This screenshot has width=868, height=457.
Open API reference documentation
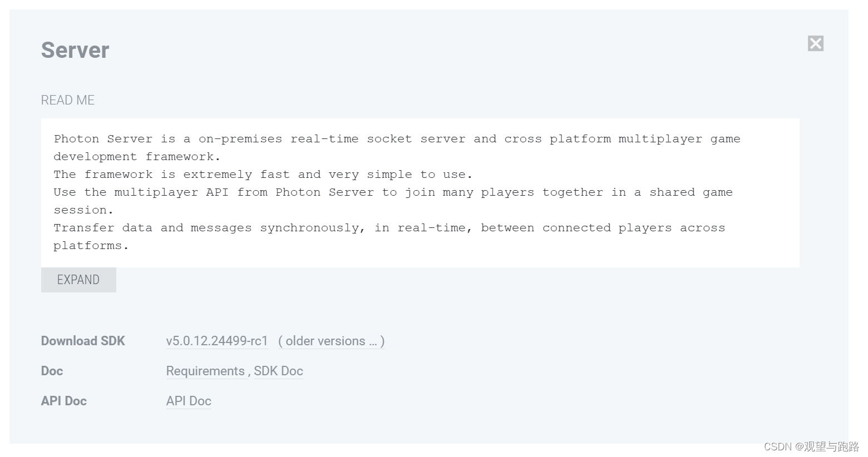pos(188,401)
